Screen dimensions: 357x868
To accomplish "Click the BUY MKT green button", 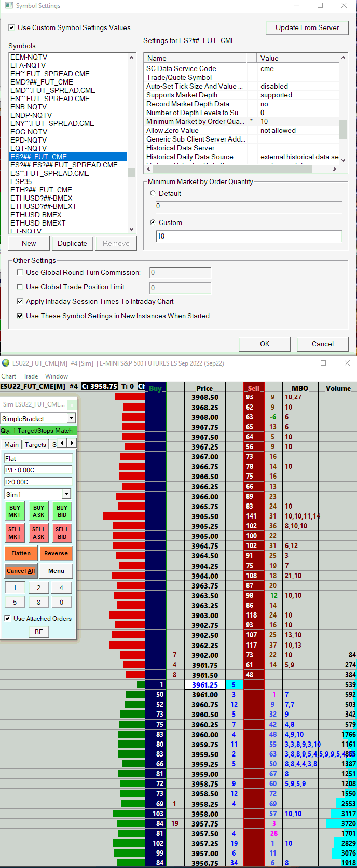I will (15, 511).
